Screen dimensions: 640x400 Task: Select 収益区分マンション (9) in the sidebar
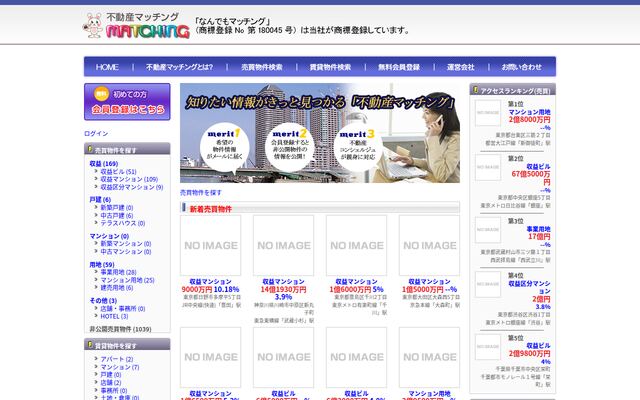132,187
